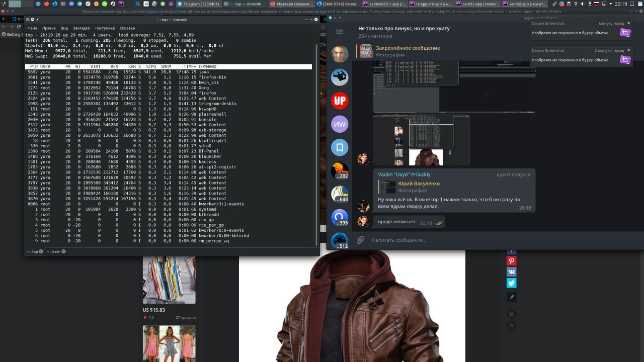Click the round X icon on AliExpress sidebar
Image resolution: width=644 pixels, height=362 pixels.
point(511,315)
